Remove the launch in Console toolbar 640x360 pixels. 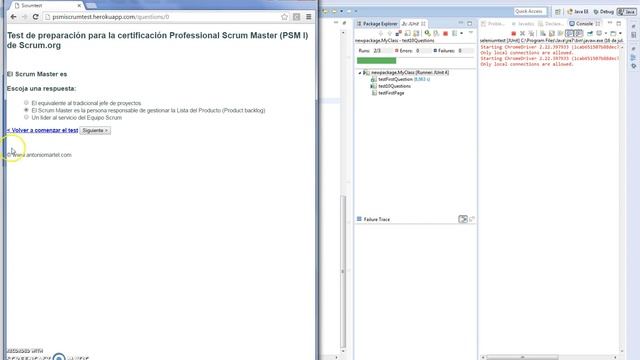(522, 33)
